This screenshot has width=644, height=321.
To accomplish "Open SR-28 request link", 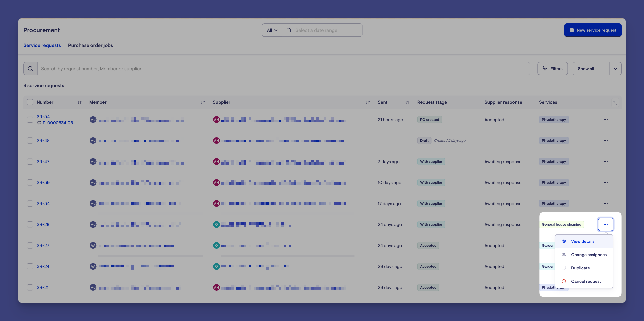I will coord(43,224).
